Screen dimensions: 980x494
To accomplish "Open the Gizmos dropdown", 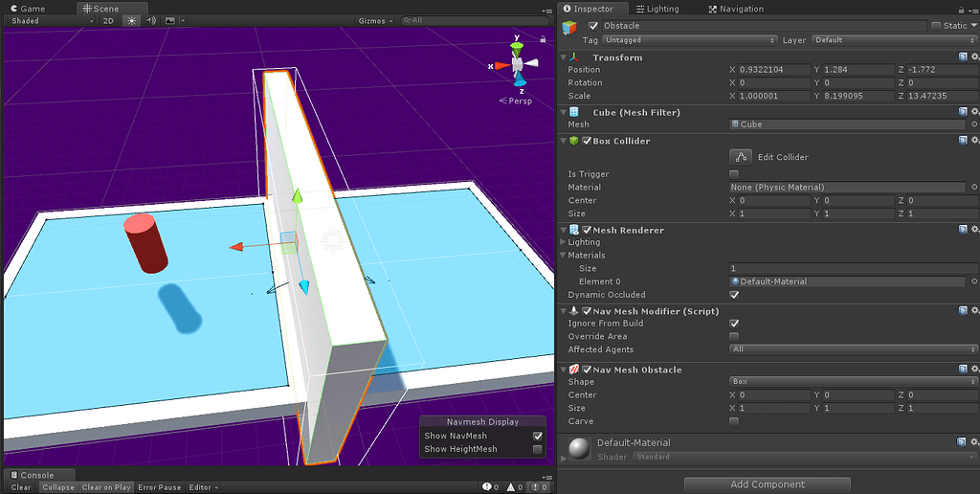I will (x=375, y=21).
